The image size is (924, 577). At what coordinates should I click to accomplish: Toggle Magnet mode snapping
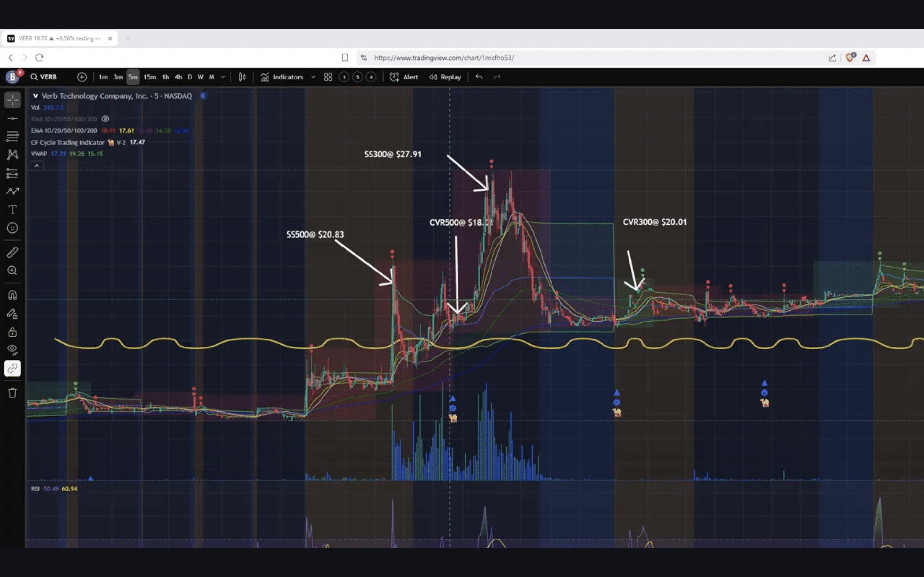[x=13, y=295]
